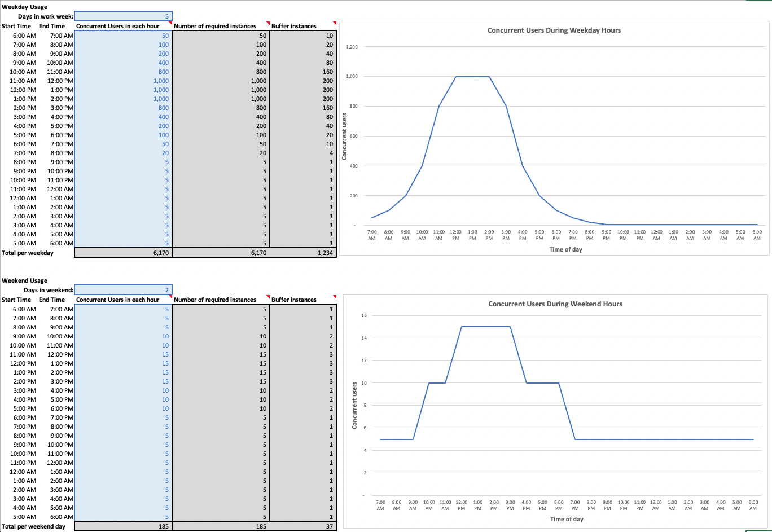Screen dimensions: 772x532
Task: Click weekend total required instances 185 in gray column
Action: [221, 526]
